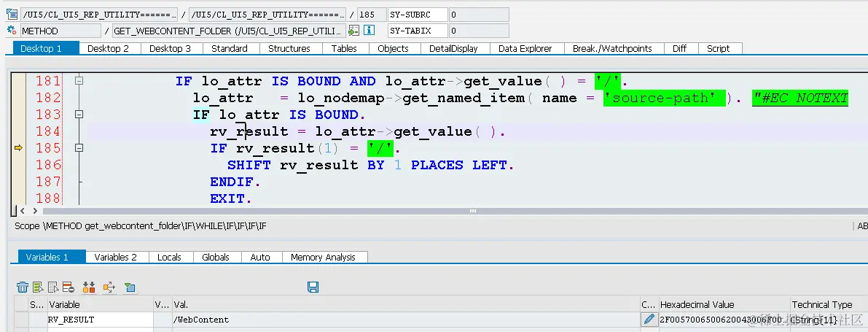This screenshot has width=868, height=332.
Task: Click the left scroll arrow below code editor
Action: 23,211
